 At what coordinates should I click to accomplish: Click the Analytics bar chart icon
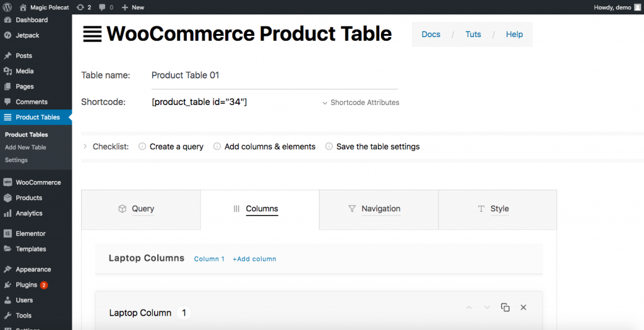tap(8, 214)
